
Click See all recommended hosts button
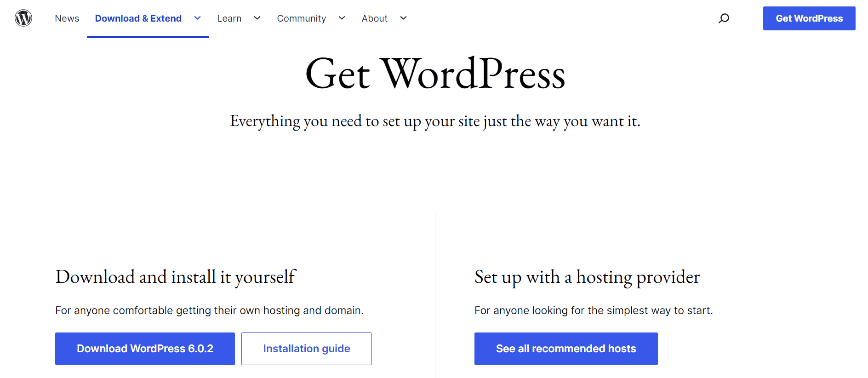click(566, 349)
